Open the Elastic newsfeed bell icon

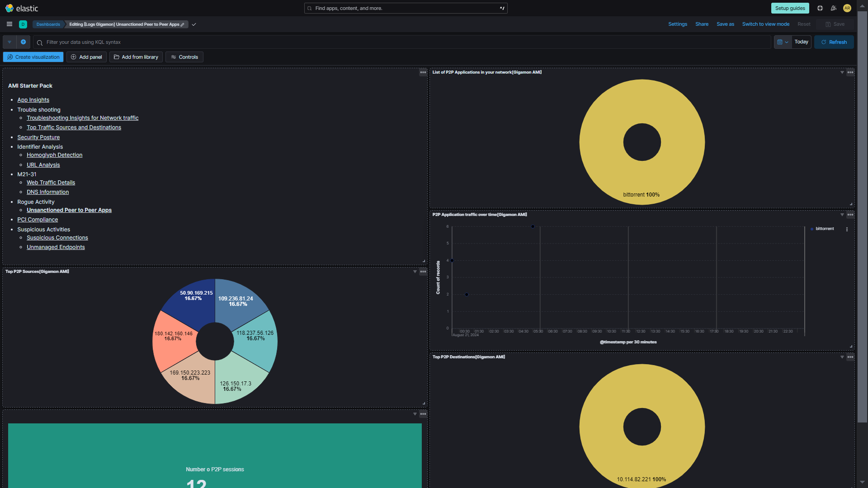point(833,8)
